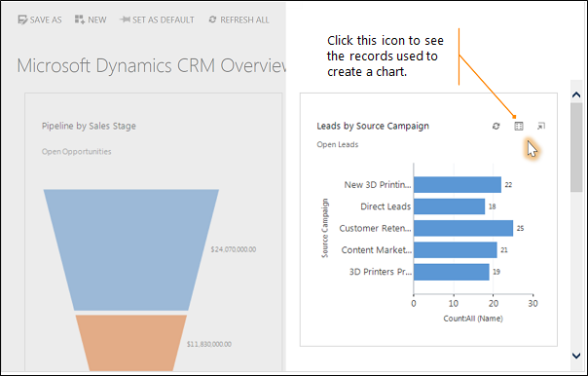Click the New dashboard icon
The height and width of the screenshot is (376, 588).
80,19
